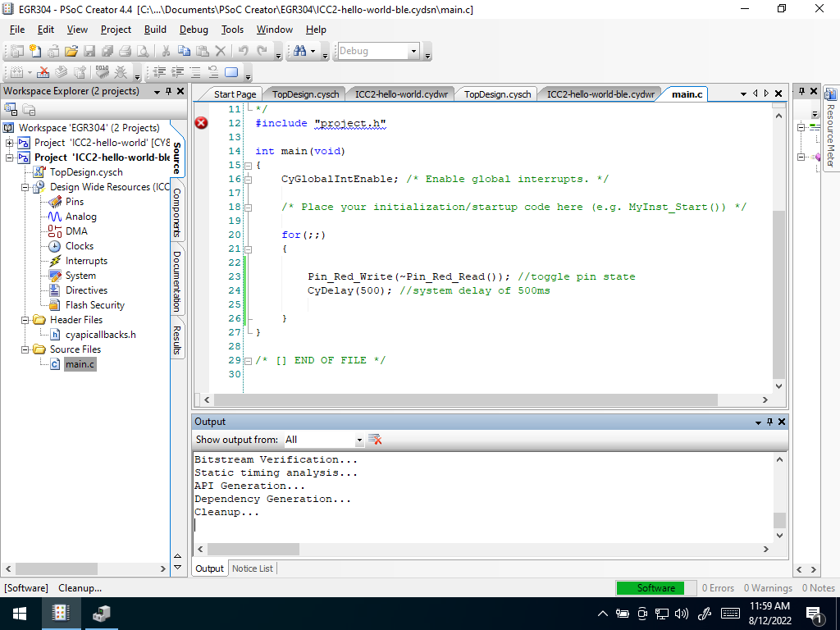Collapse the Header Files folder

click(x=25, y=320)
